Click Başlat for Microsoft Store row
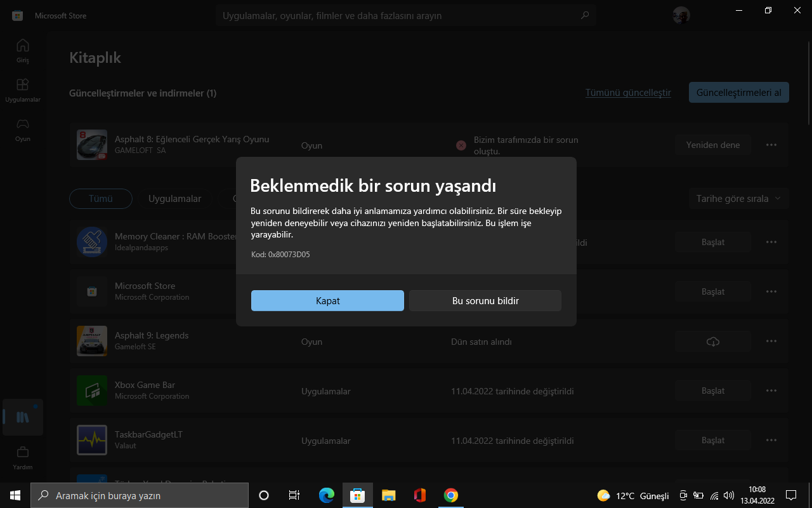 (x=713, y=291)
